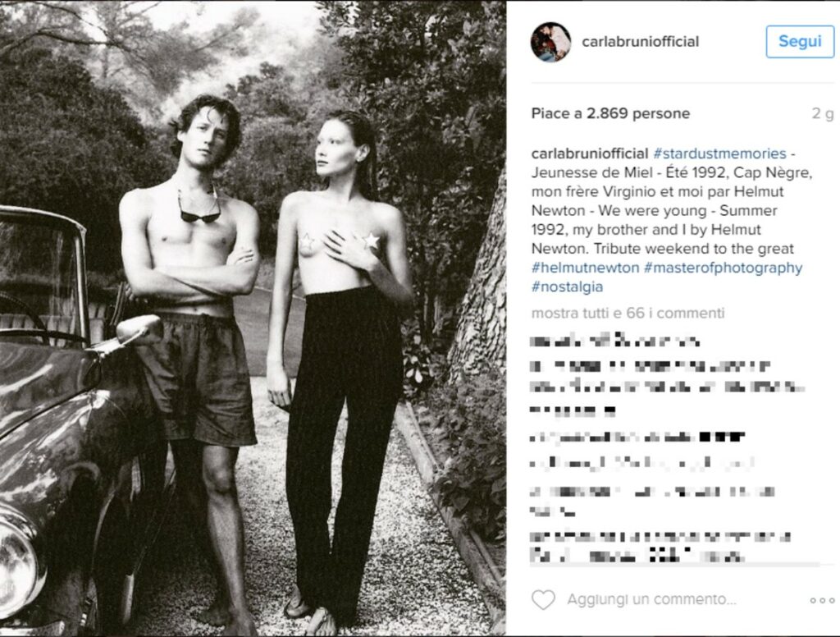View Piace a 2.869 persone likes list
Screen dimensions: 840x637
click(610, 113)
